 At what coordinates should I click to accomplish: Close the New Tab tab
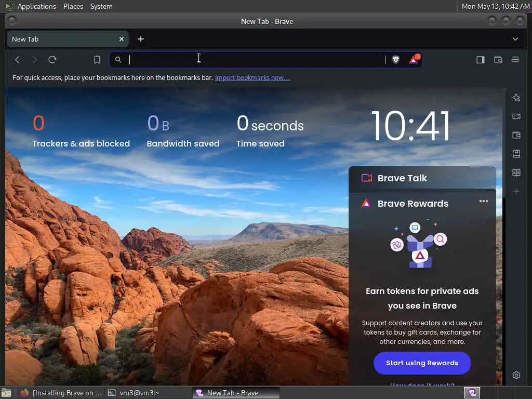click(x=122, y=39)
